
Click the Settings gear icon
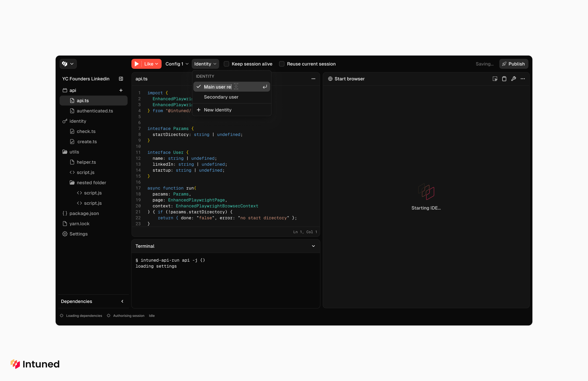click(x=65, y=234)
